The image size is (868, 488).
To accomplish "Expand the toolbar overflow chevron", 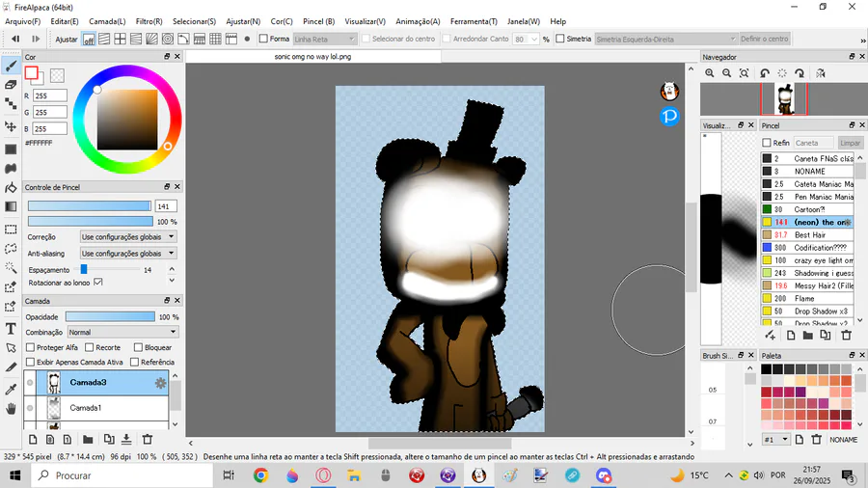I will coord(862,41).
